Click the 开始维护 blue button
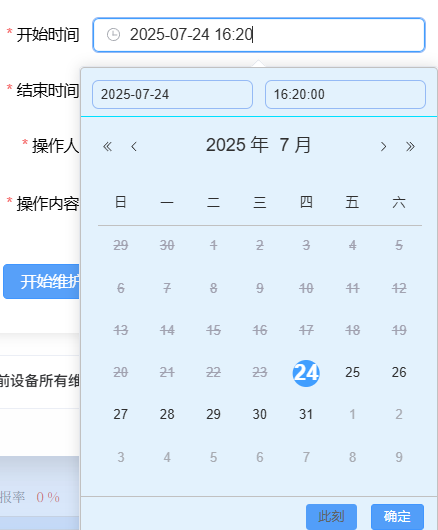This screenshot has height=530, width=438. (x=41, y=282)
